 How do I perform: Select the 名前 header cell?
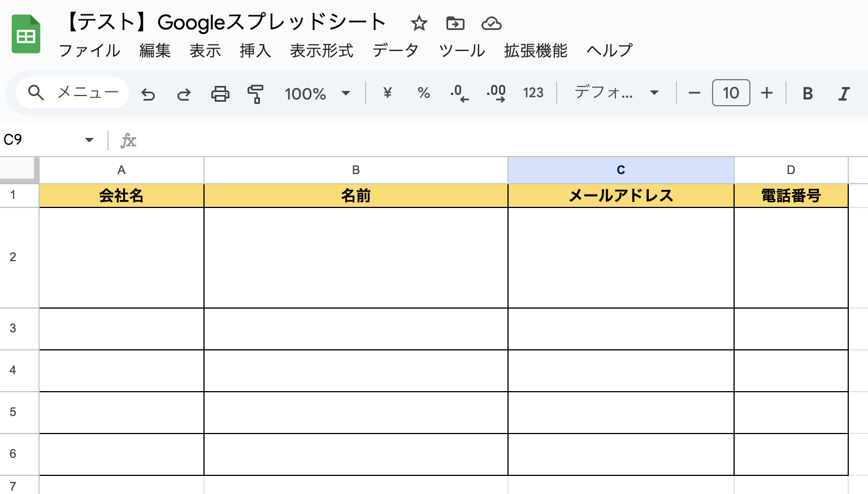pos(356,196)
